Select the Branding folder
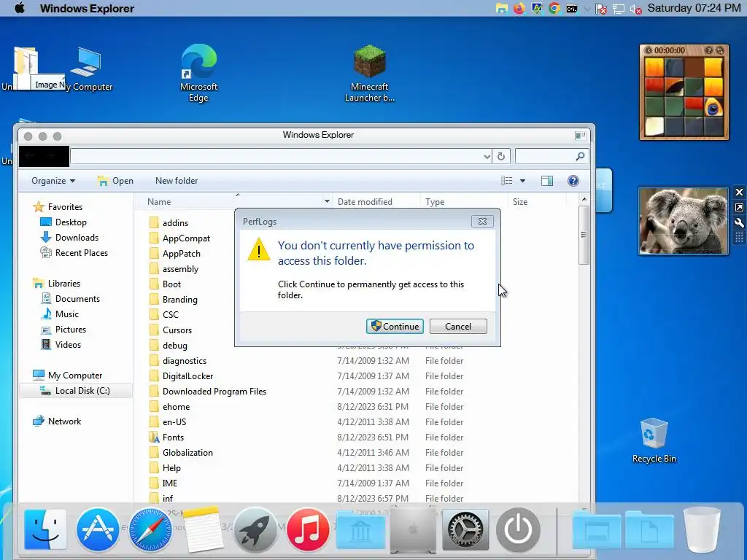747x560 pixels. (x=174, y=300)
